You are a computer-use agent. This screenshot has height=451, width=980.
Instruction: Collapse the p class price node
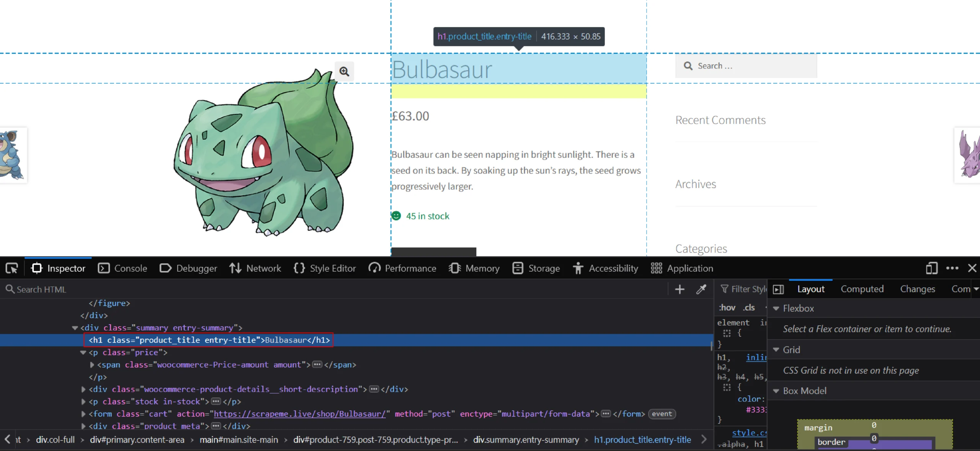pos(83,353)
